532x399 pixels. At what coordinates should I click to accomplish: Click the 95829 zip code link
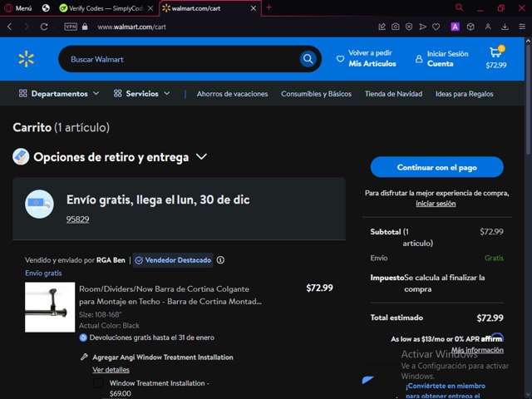(x=77, y=219)
